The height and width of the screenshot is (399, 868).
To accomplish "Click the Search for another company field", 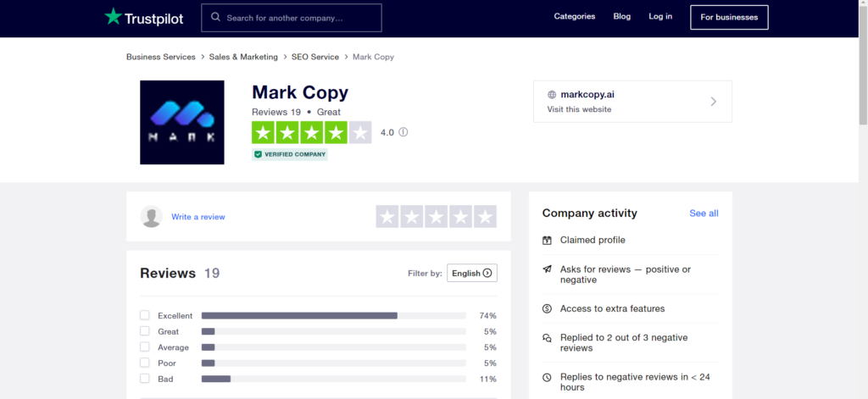I will click(292, 18).
